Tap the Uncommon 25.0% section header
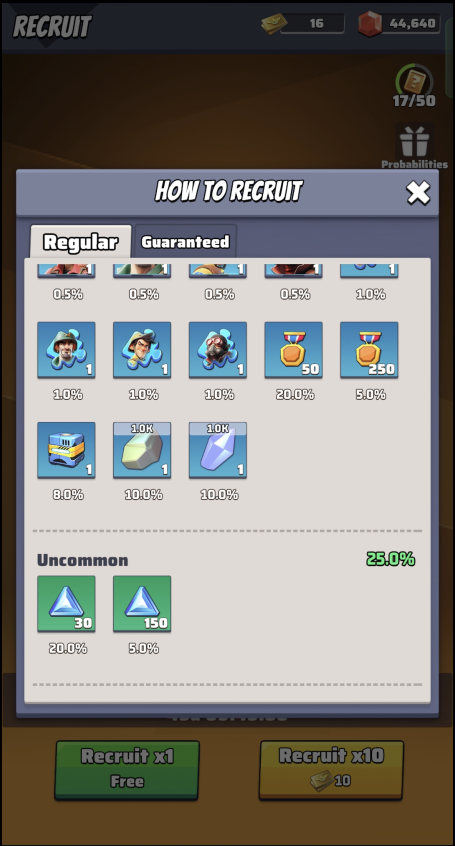Screen dimensions: 455x846 [x=226, y=560]
